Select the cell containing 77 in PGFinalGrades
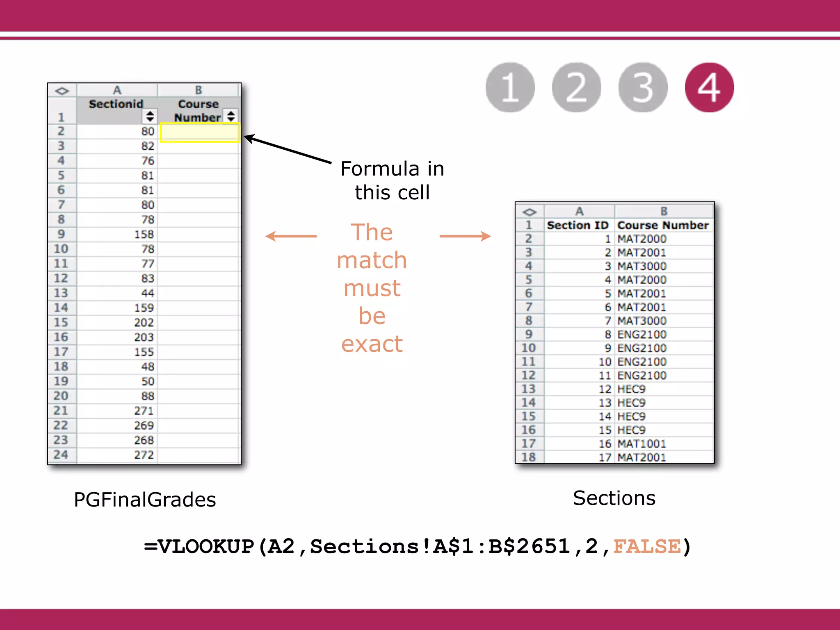Image resolution: width=840 pixels, height=630 pixels. [x=117, y=264]
